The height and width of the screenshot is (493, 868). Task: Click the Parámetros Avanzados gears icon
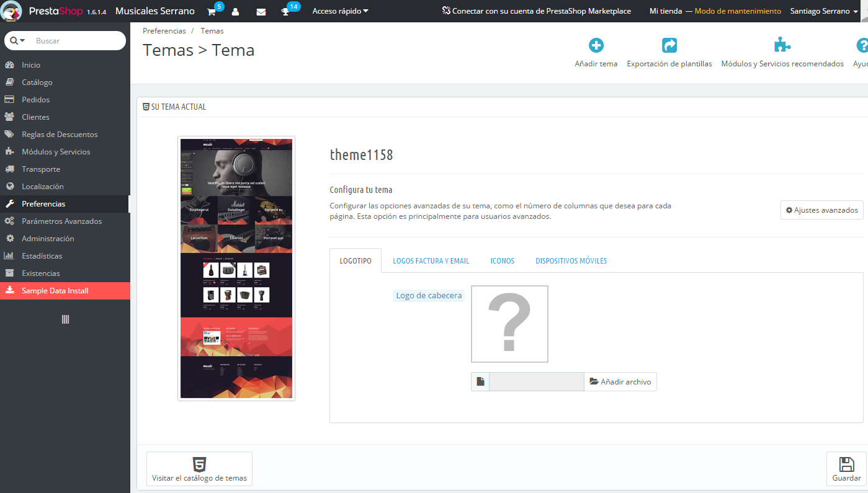click(9, 221)
